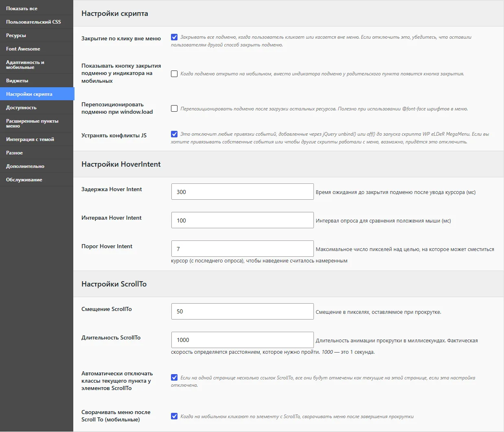Open the 'Ресурсы' sidebar tab
The image size is (504, 432).
pyautogui.click(x=37, y=35)
